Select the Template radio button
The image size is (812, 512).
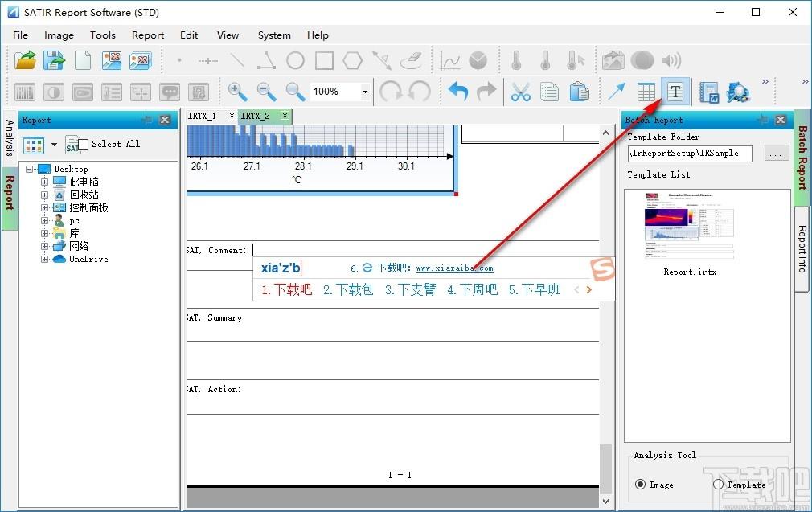(x=718, y=485)
